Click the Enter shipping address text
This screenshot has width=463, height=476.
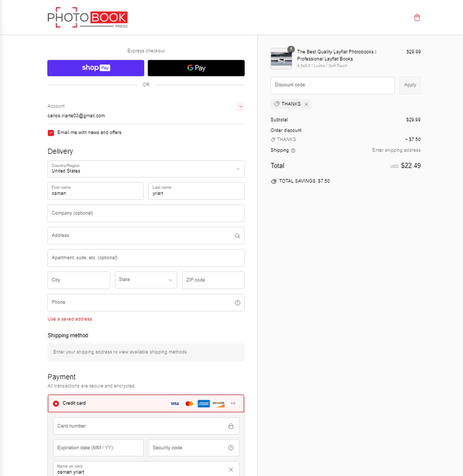pos(396,150)
